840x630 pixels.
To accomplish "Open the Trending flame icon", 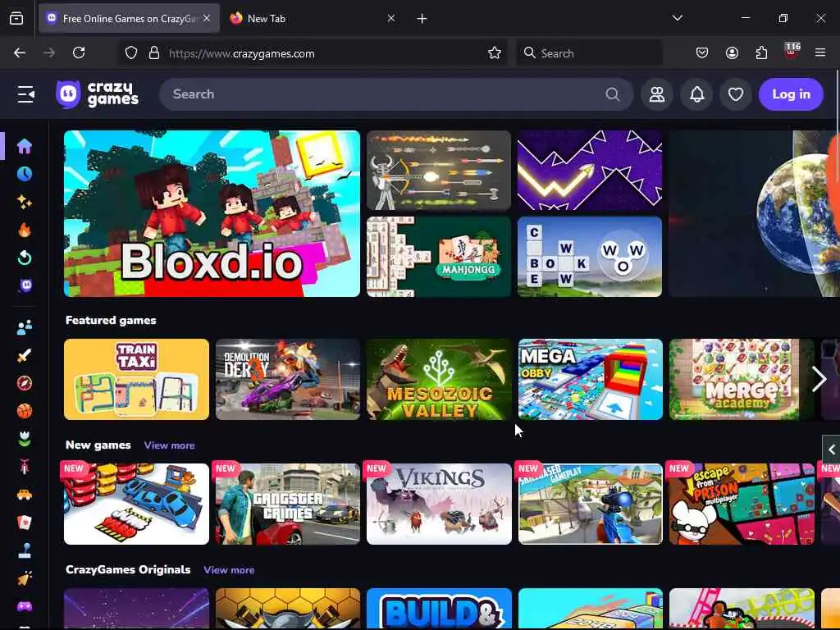I will [x=24, y=230].
